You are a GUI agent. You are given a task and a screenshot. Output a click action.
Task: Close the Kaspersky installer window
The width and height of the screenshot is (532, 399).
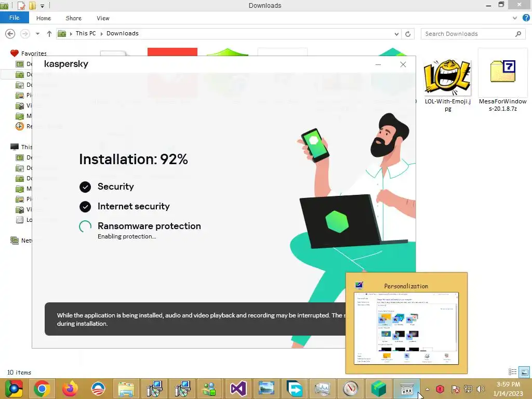[x=403, y=64]
